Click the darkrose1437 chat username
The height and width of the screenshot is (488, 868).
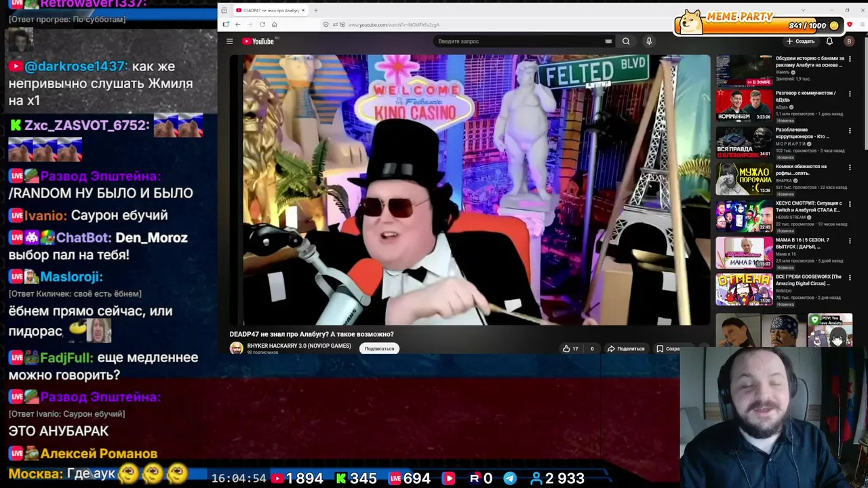click(x=76, y=66)
